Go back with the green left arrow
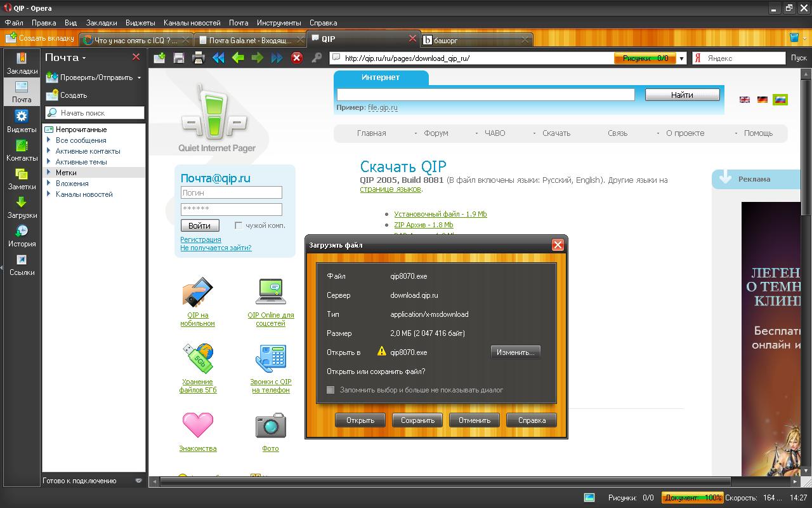 (238, 58)
